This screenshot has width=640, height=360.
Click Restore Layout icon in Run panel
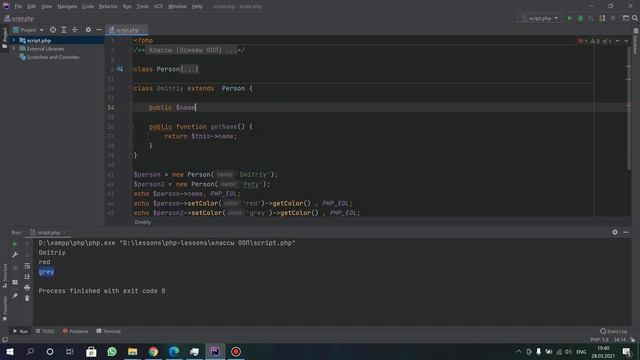point(15,282)
